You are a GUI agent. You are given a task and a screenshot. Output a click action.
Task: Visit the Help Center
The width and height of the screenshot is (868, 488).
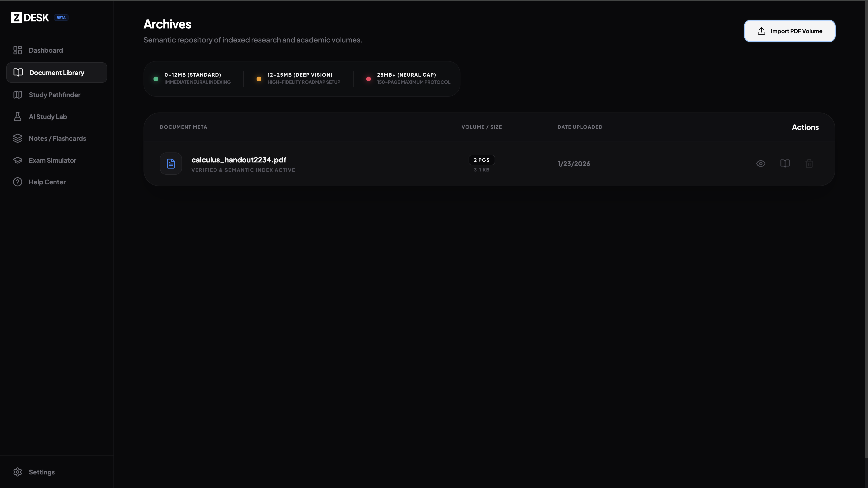pos(47,182)
